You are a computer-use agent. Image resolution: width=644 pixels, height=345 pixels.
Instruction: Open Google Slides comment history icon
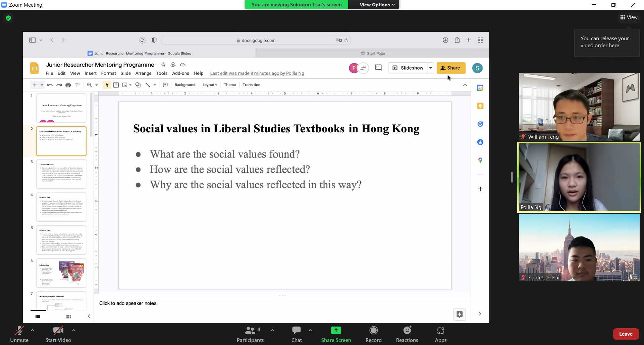pyautogui.click(x=378, y=68)
